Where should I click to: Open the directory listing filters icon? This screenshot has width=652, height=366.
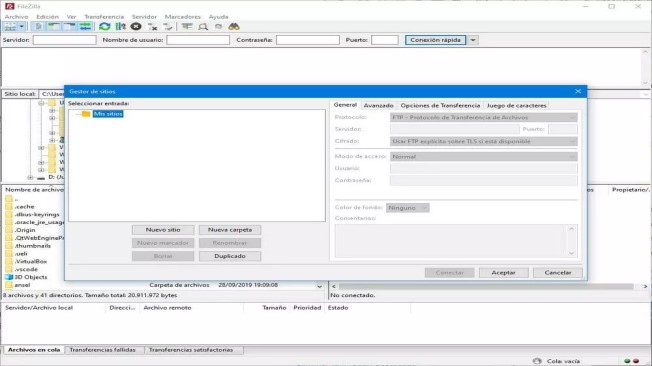tap(187, 27)
